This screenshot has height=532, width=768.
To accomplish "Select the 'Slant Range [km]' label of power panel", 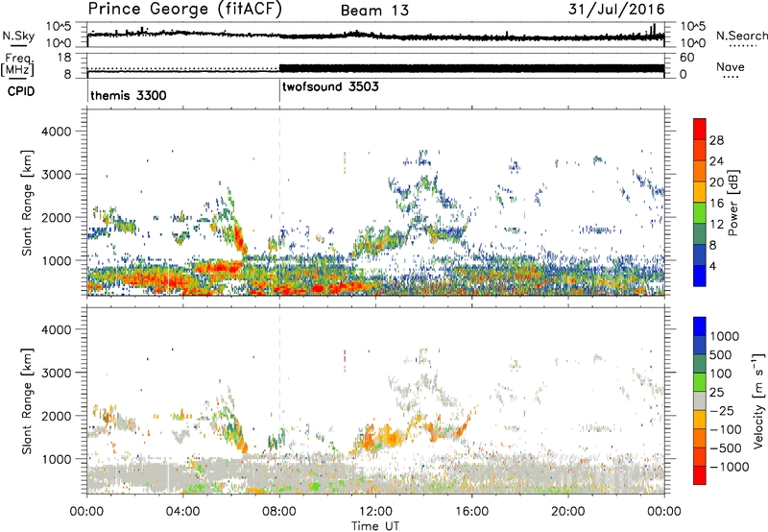I will [27, 203].
